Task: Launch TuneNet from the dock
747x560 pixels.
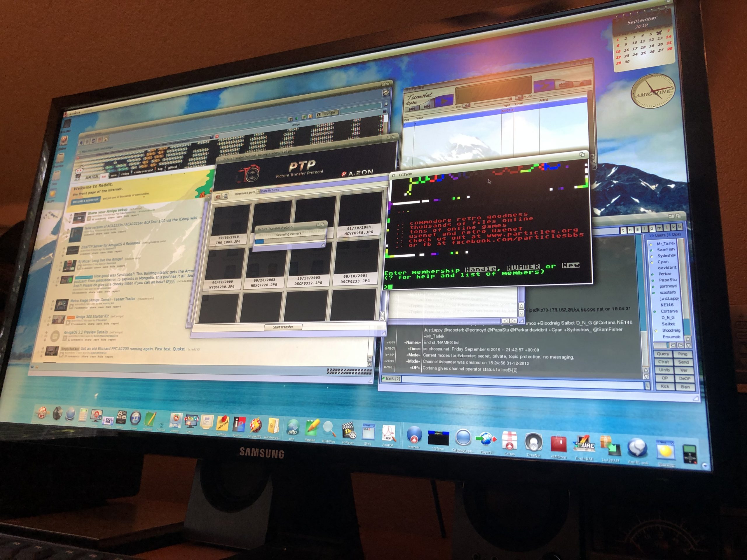Action: [x=533, y=442]
